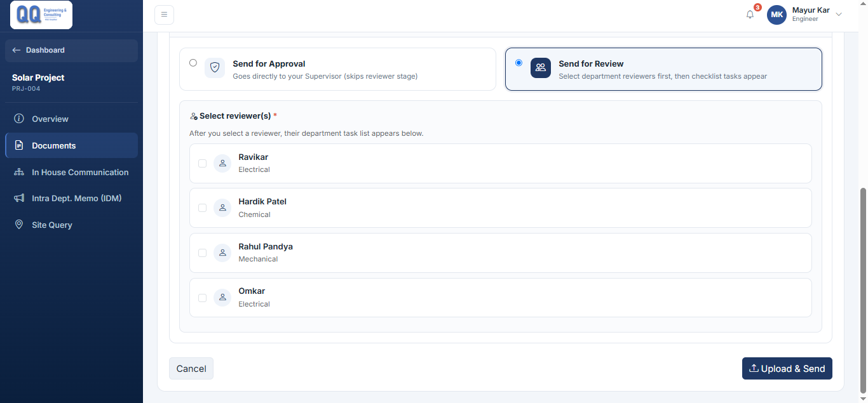Click the Chemical department label
Screen dimensions: 868x403
click(254, 215)
